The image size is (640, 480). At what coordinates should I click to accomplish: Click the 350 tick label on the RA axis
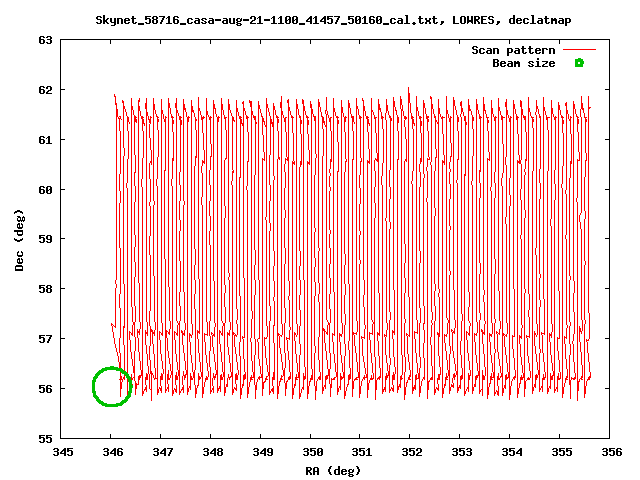click(311, 453)
